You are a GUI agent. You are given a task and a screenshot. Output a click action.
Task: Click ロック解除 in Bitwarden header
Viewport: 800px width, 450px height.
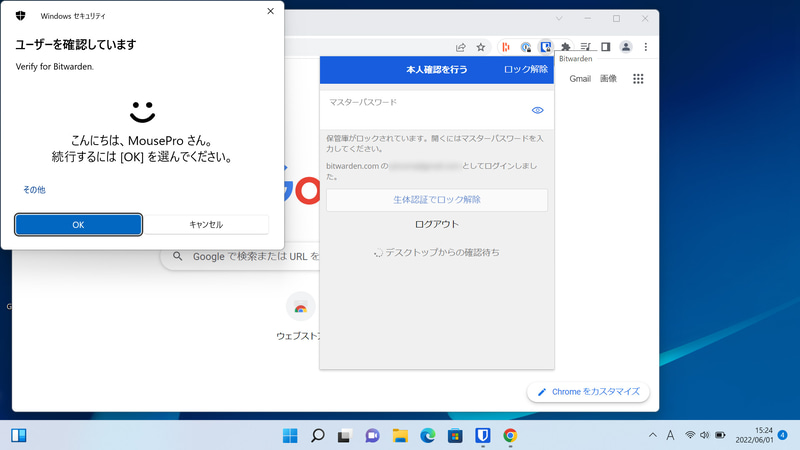(x=526, y=69)
